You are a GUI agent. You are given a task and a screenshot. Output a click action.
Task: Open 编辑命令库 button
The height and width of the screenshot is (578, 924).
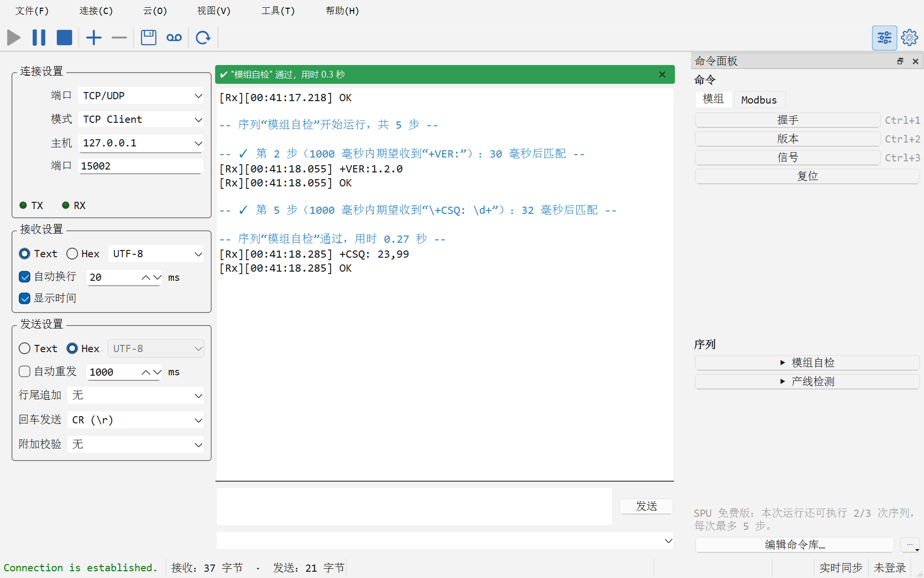coord(795,545)
